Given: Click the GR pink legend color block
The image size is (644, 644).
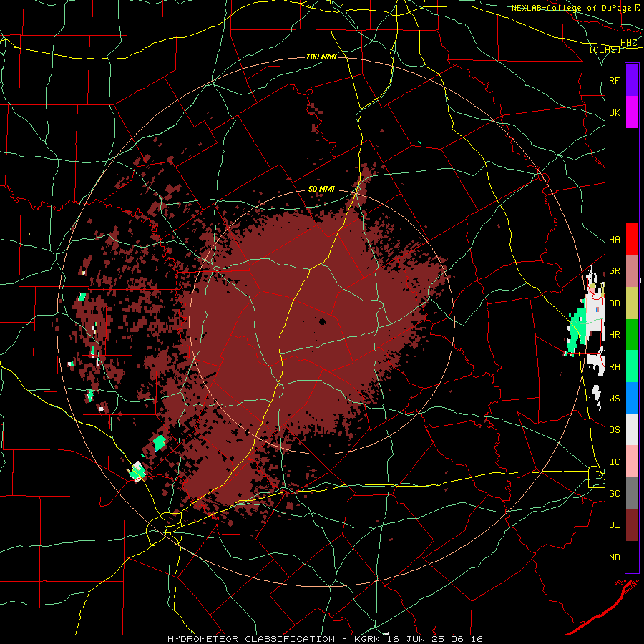Looking at the screenshot, I should (x=632, y=270).
